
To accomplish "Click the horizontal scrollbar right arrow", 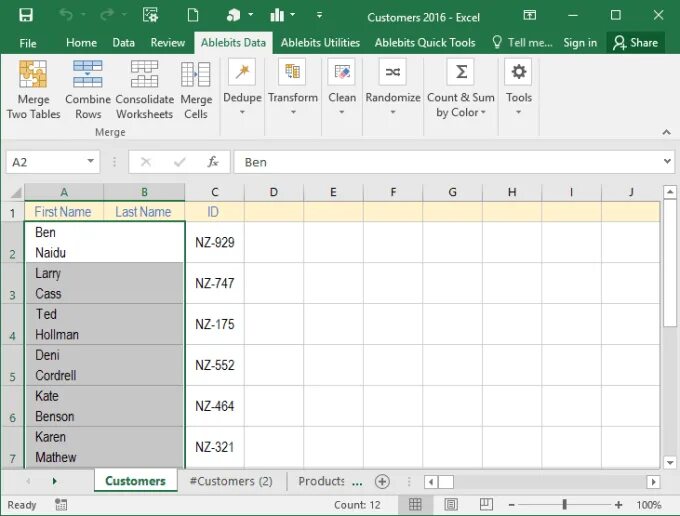I will (654, 482).
